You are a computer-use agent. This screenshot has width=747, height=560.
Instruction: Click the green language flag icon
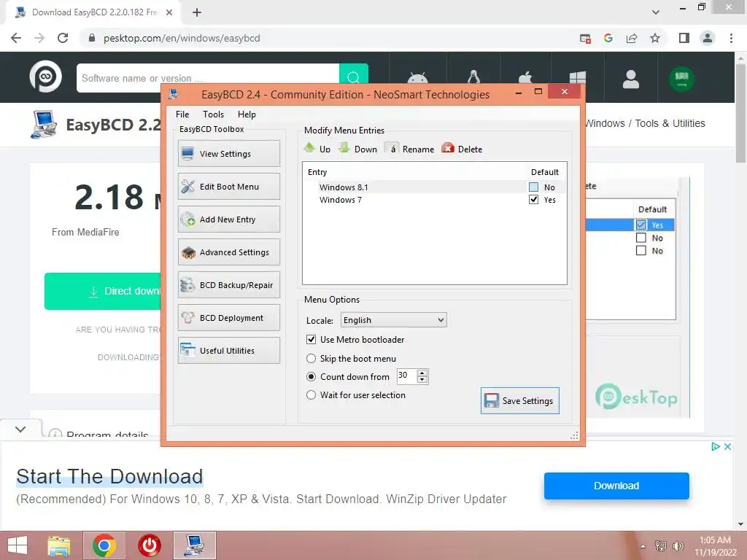click(682, 79)
